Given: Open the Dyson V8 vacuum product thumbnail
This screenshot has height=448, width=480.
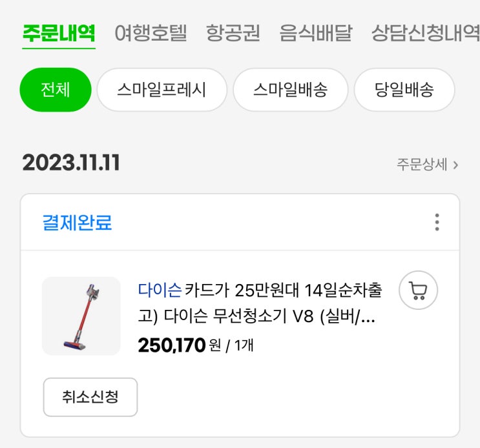Looking at the screenshot, I should click(81, 316).
